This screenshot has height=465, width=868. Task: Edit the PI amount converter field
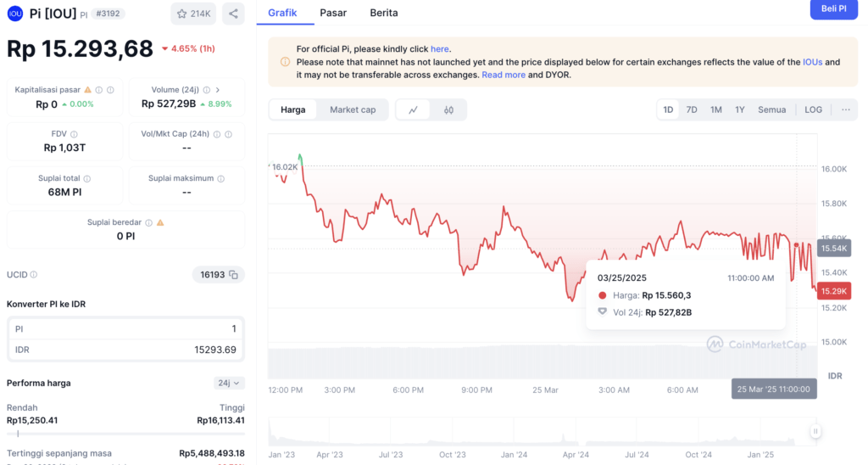[x=125, y=328]
